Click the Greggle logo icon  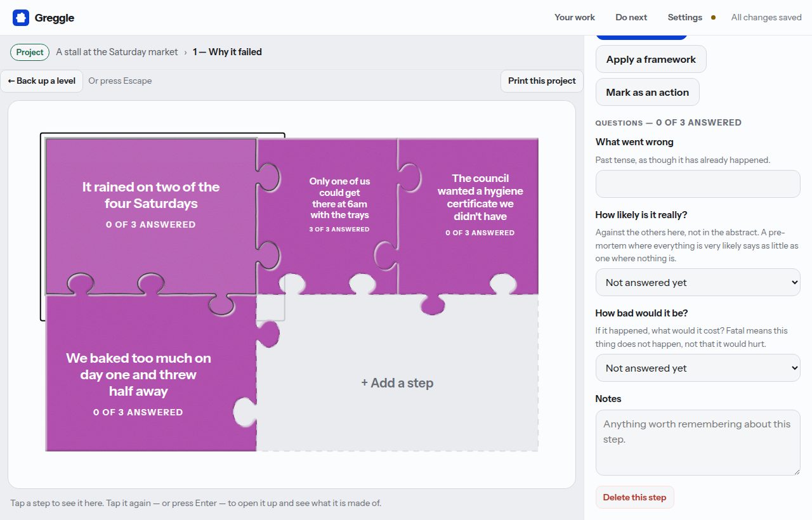21,18
